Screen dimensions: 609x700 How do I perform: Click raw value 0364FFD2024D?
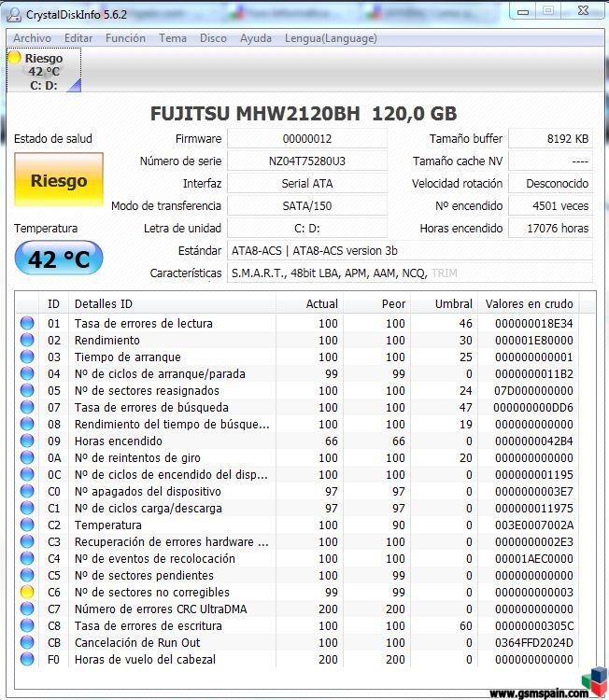pos(534,643)
